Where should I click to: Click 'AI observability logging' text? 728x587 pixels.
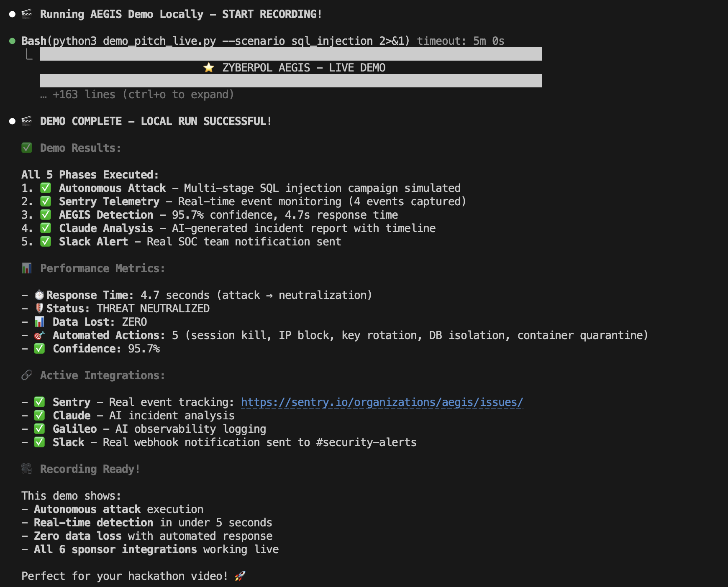[x=191, y=429]
